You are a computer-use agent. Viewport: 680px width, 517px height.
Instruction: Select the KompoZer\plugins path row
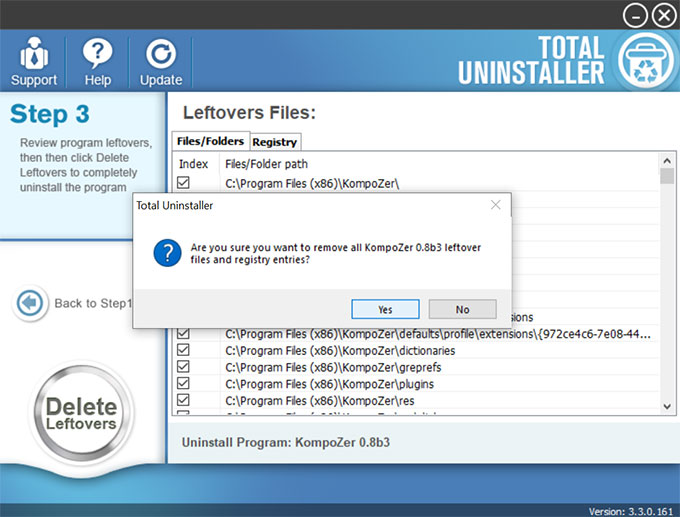[x=416, y=384]
